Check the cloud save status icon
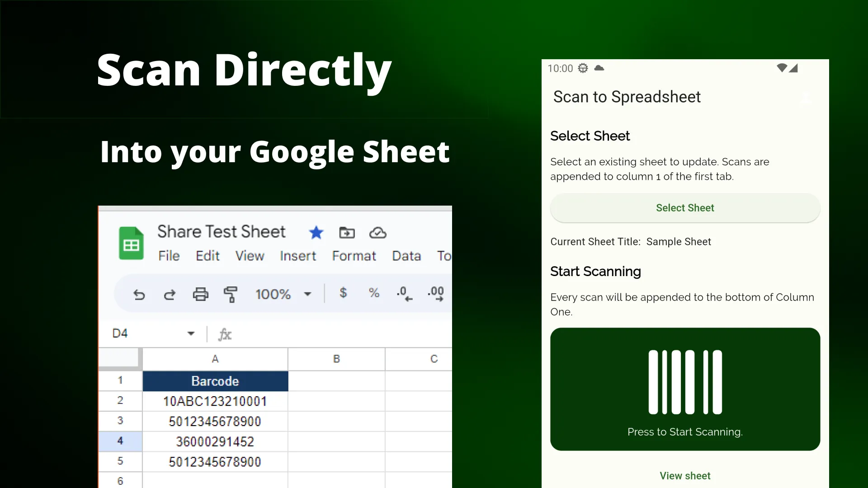Viewport: 868px width, 488px height. [377, 233]
